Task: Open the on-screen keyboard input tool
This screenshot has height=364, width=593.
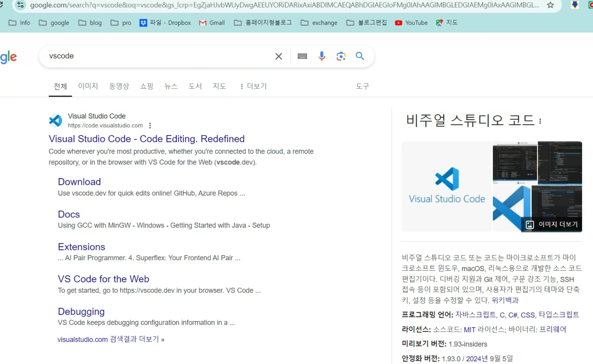Action: pos(302,56)
